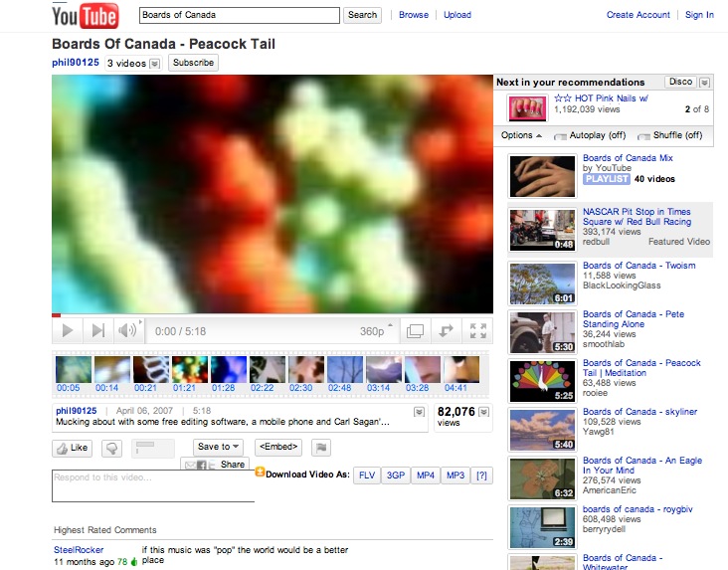Viewport: 728px width, 570px height.
Task: Click the Disco button
Action: 680,82
